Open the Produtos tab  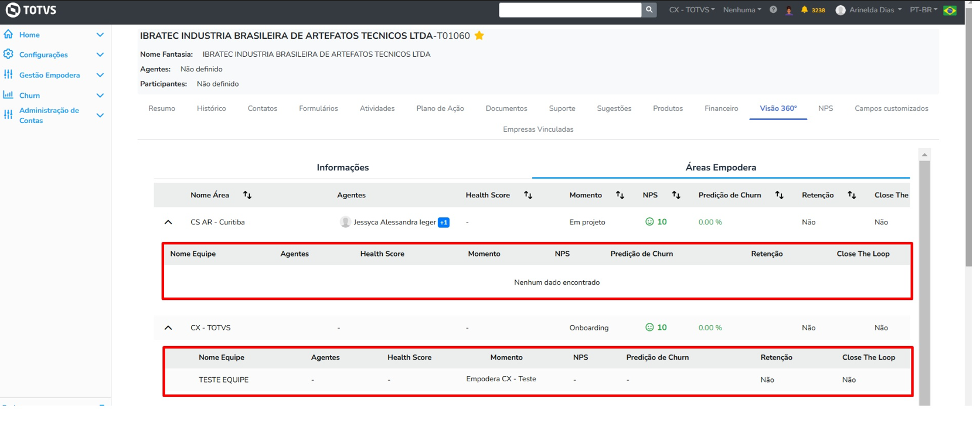pos(668,108)
